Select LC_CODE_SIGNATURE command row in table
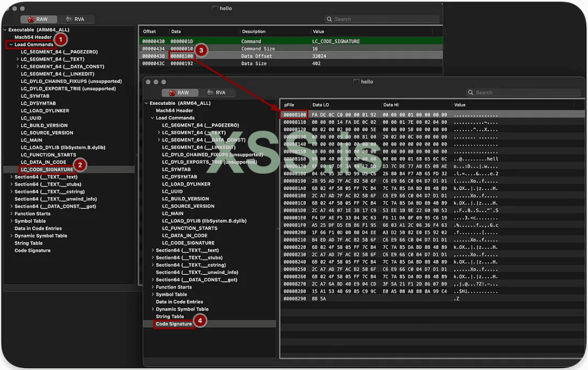 (x=291, y=41)
